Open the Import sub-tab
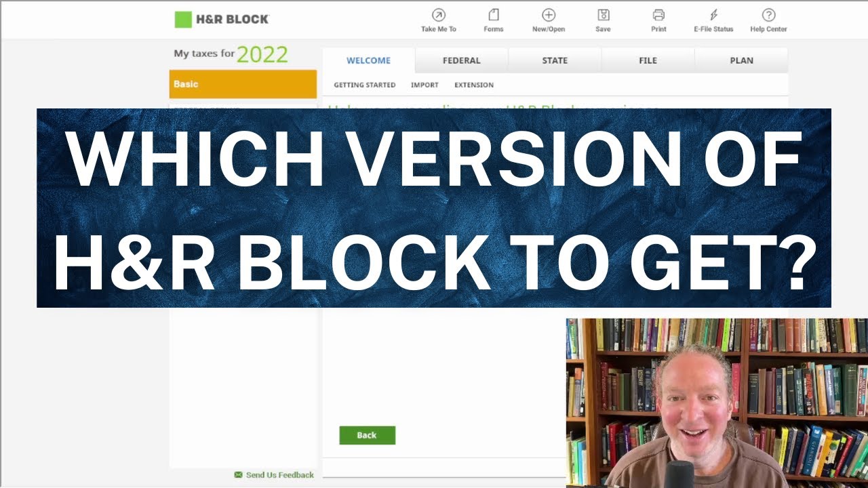The height and width of the screenshot is (488, 868). (x=425, y=85)
